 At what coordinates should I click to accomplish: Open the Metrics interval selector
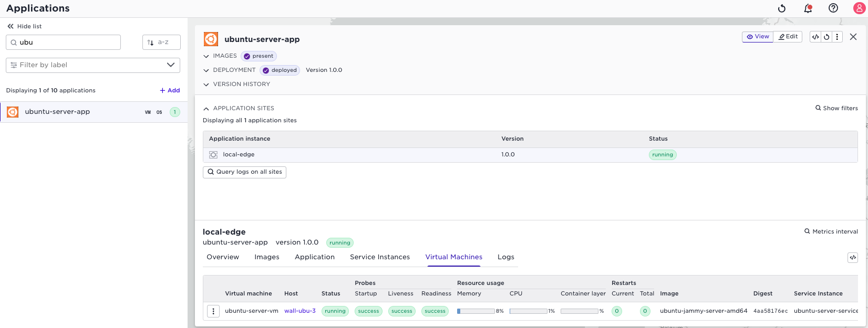coord(831,231)
